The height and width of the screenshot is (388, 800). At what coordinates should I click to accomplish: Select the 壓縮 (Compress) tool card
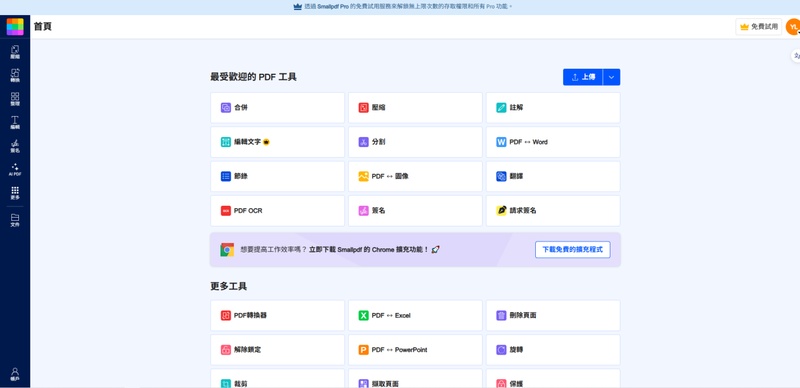(x=415, y=108)
